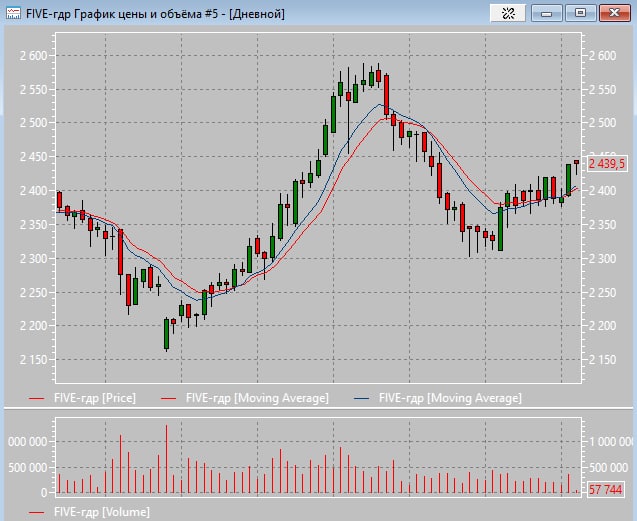Click the 500 000 label on left volume axis
Screen dimensions: 637x521
tap(28, 468)
